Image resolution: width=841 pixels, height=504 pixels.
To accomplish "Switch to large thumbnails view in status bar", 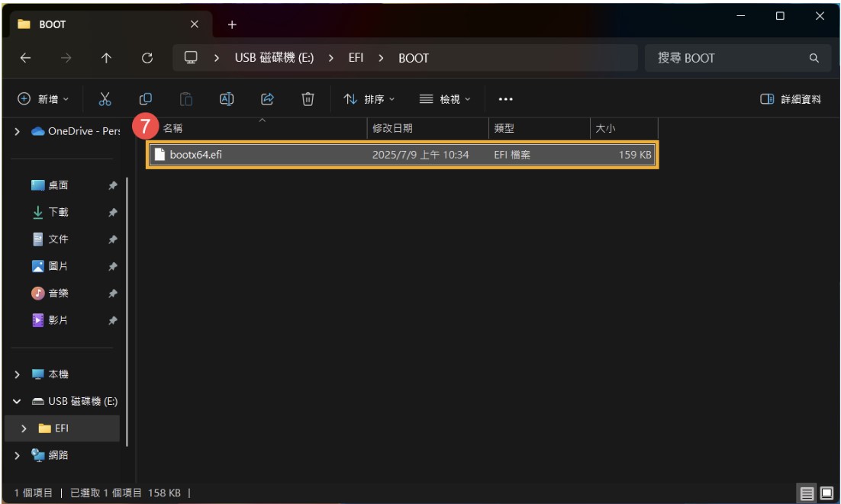I will pos(826,493).
